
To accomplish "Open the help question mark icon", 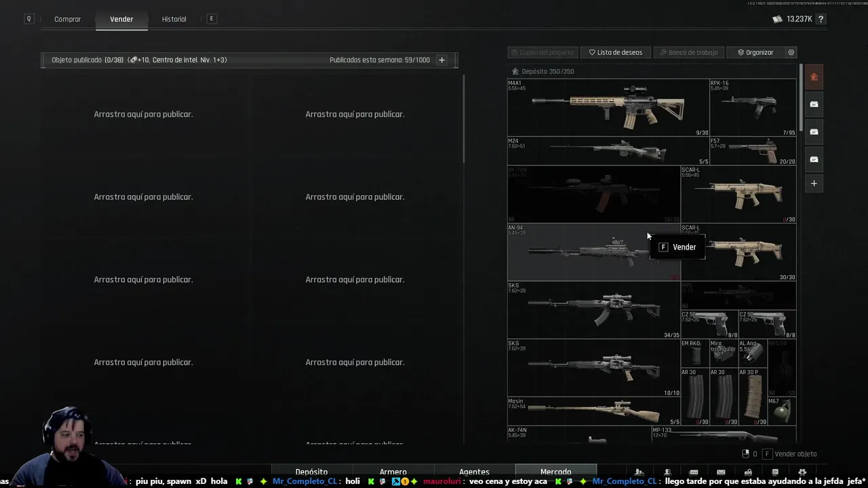I will click(x=821, y=19).
